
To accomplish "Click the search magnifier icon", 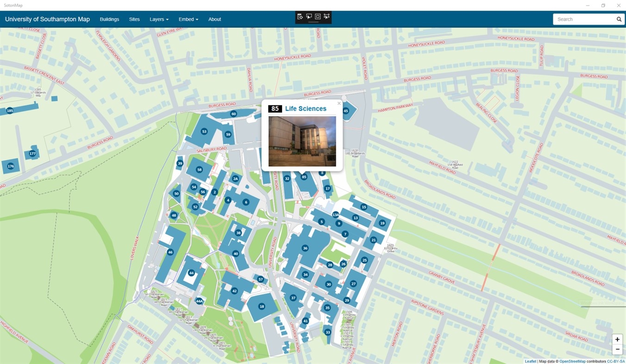I will (619, 19).
